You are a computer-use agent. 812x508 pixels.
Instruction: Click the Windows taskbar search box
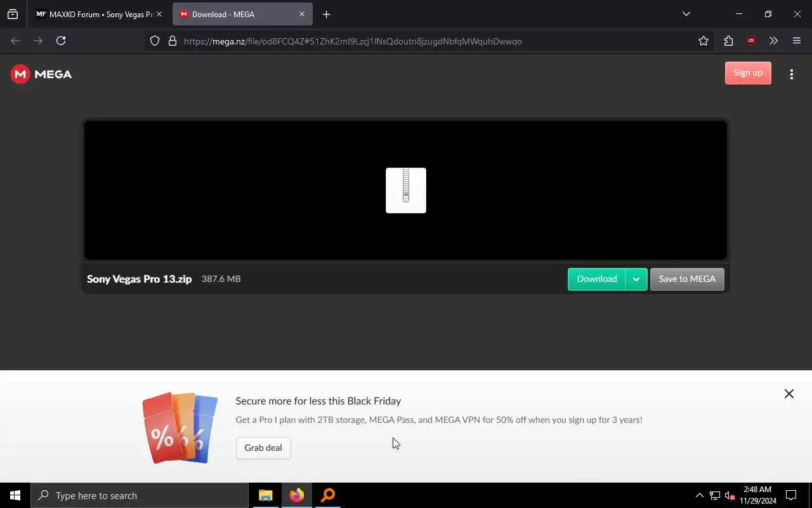click(x=140, y=495)
